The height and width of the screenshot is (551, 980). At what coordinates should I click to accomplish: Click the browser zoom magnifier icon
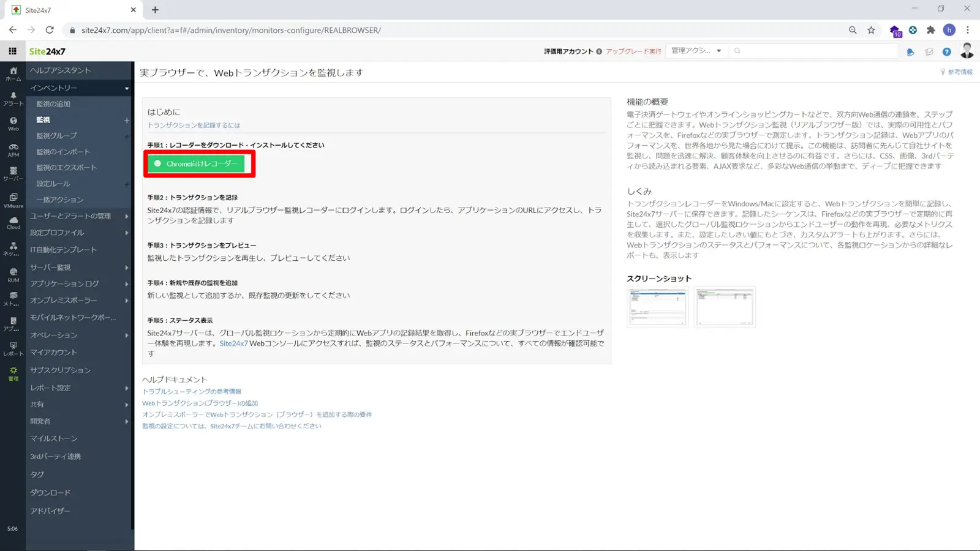(852, 30)
